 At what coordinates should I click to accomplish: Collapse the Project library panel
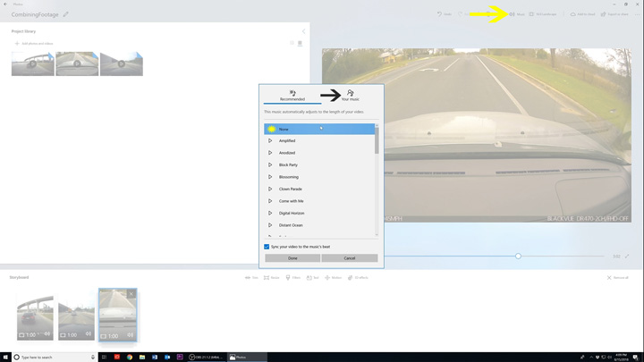tap(303, 31)
